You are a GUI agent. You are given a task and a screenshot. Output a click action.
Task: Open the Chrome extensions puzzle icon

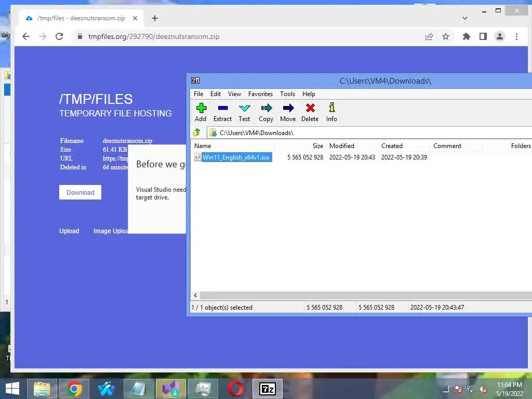point(467,37)
